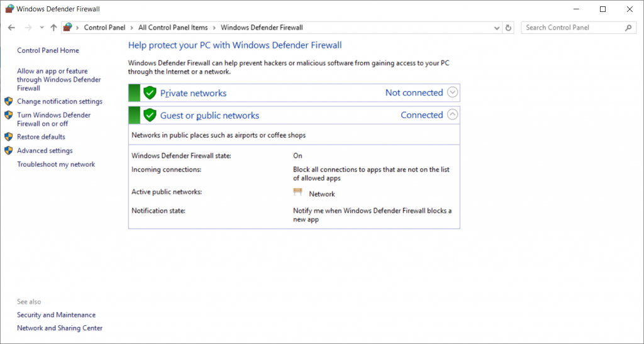Click the up-one-level arrow icon
This screenshot has height=344, width=644.
[53, 28]
